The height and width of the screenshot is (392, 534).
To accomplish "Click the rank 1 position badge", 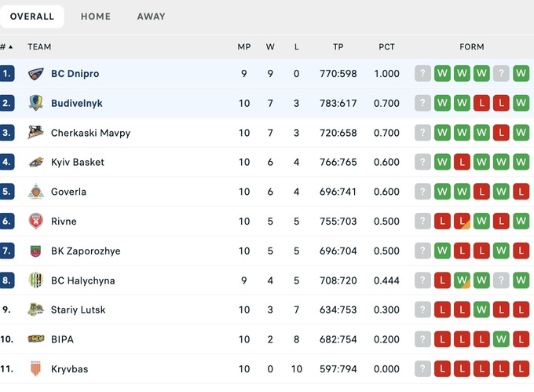I will click(x=7, y=74).
